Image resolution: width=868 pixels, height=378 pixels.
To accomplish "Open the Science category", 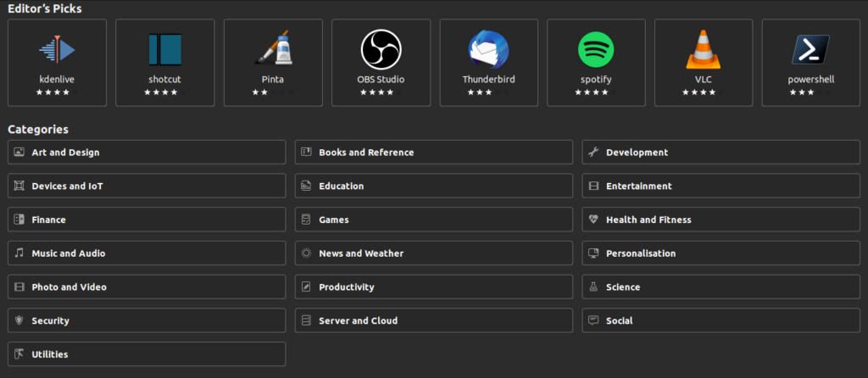I will 721,286.
